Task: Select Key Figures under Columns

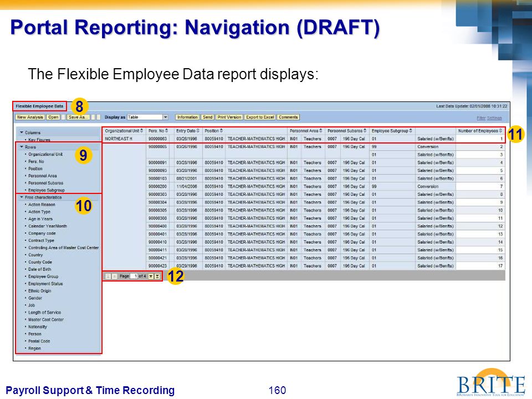Action: point(39,140)
